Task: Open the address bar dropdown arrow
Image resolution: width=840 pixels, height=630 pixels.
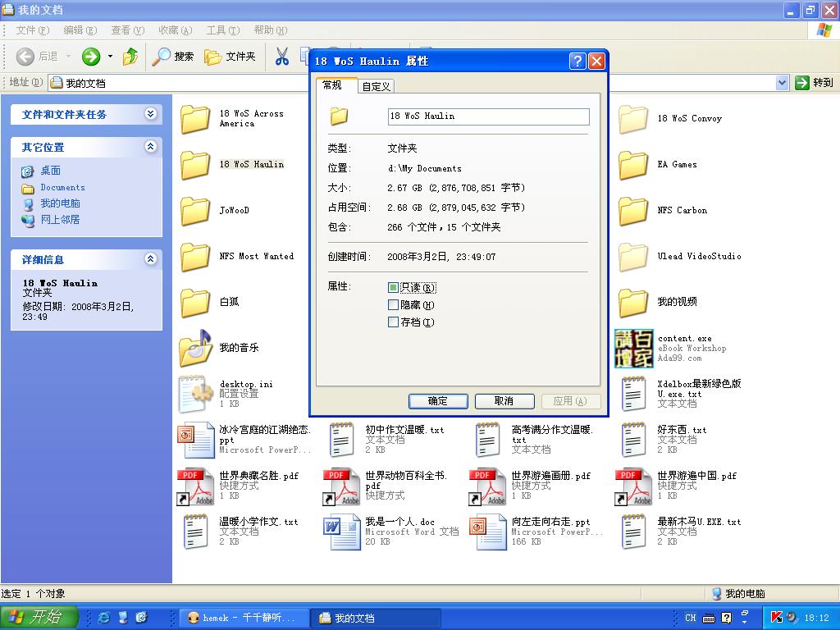Action: [x=782, y=82]
